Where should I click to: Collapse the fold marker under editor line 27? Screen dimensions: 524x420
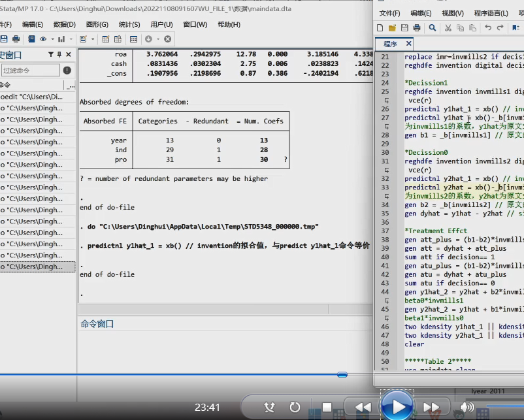pyautogui.click(x=386, y=126)
